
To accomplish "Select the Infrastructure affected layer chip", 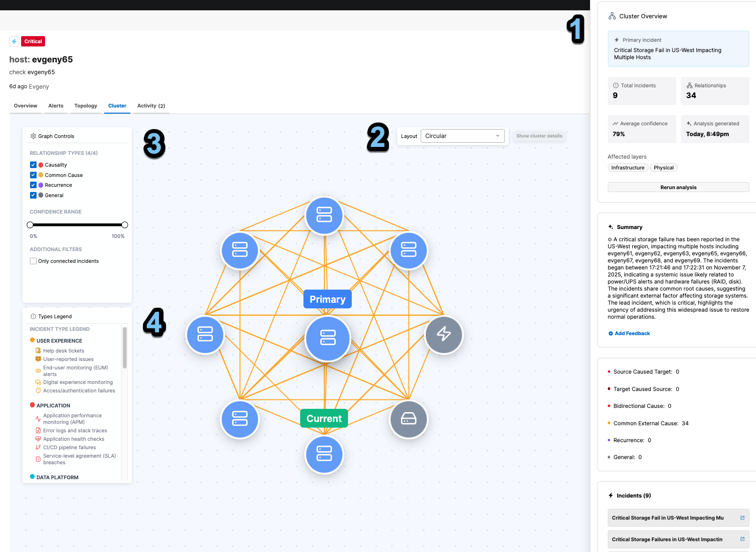I will click(627, 168).
